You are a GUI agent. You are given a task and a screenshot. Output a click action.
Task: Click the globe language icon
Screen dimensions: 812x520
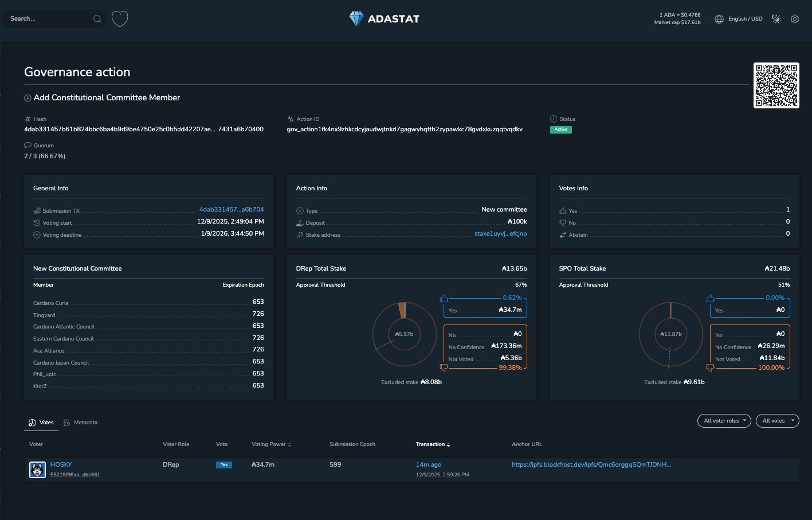coord(719,19)
